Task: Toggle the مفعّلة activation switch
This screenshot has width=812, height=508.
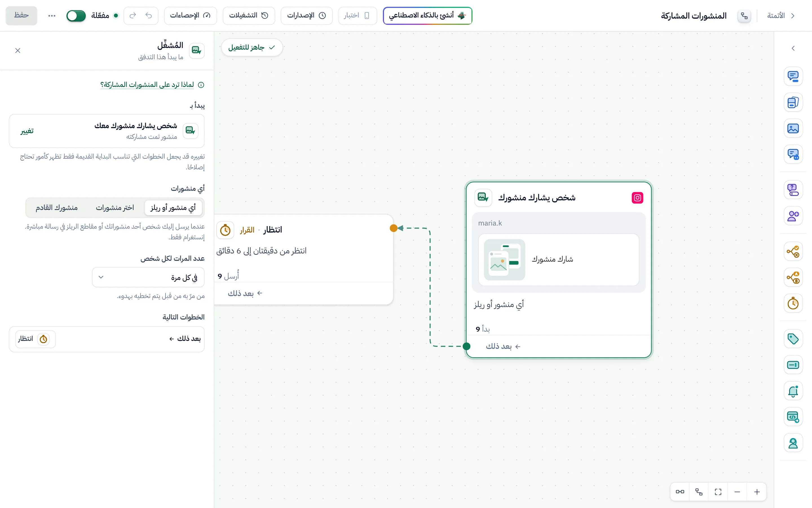Action: pyautogui.click(x=76, y=16)
